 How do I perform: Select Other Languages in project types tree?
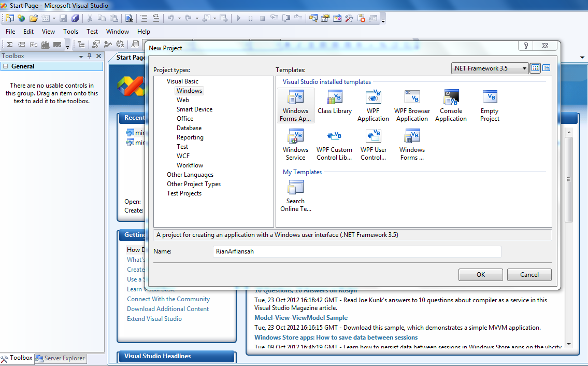click(x=190, y=175)
